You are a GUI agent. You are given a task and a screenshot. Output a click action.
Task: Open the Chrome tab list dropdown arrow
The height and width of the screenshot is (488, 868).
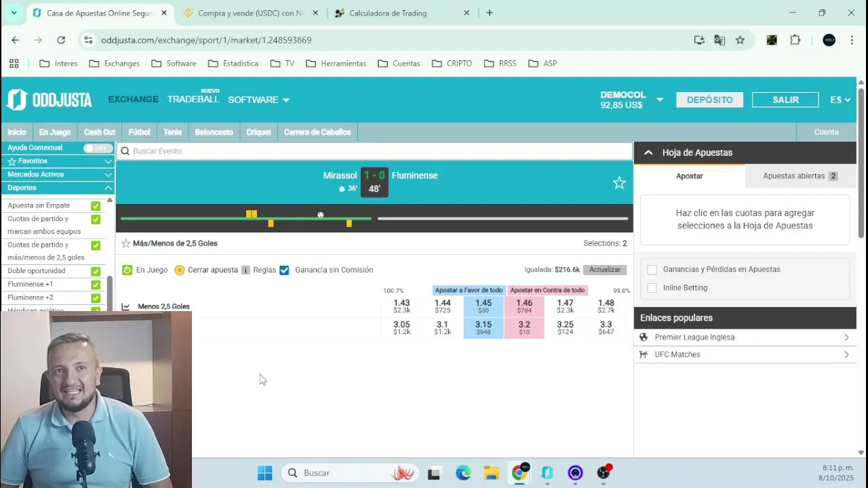[x=14, y=13]
